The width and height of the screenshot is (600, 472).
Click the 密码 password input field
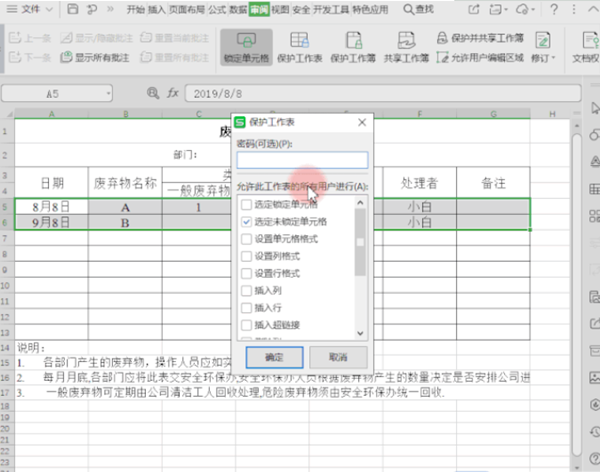pos(302,160)
